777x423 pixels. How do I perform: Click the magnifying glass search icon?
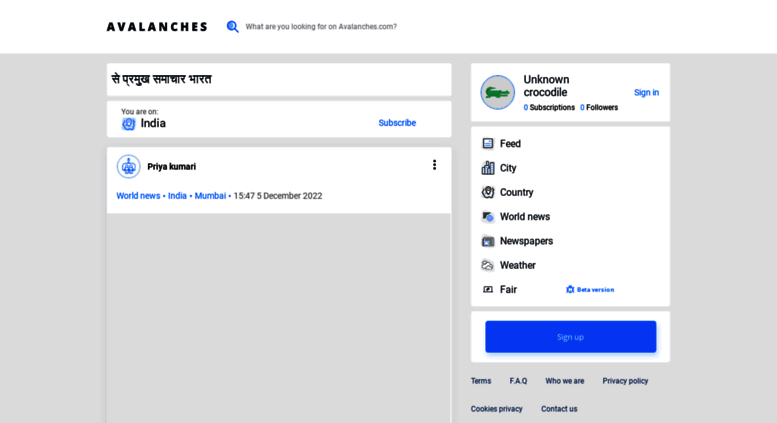232,27
